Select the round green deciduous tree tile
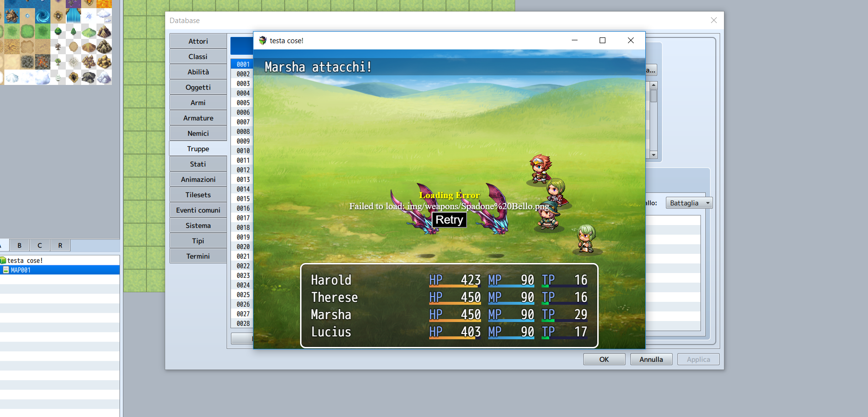 (58, 32)
